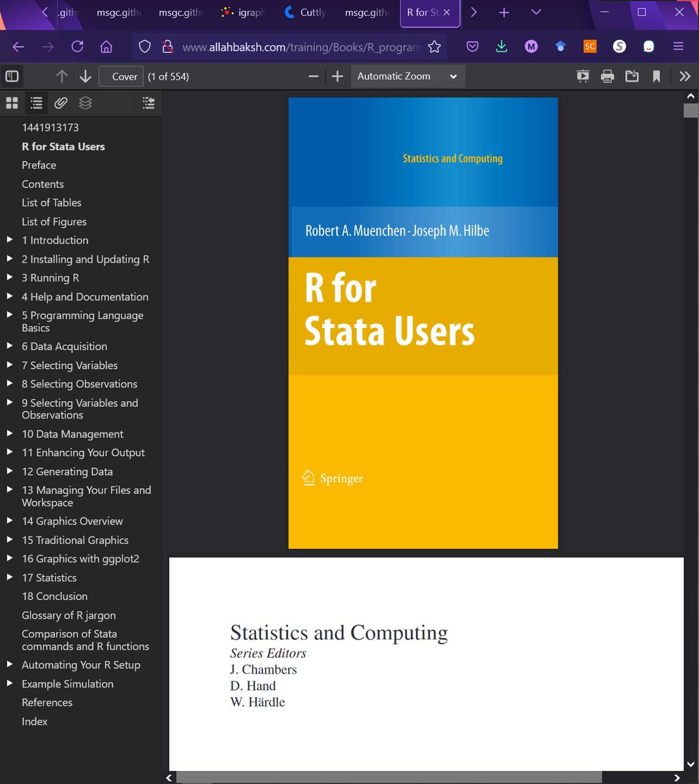Click the scroll down arrow

point(691,764)
